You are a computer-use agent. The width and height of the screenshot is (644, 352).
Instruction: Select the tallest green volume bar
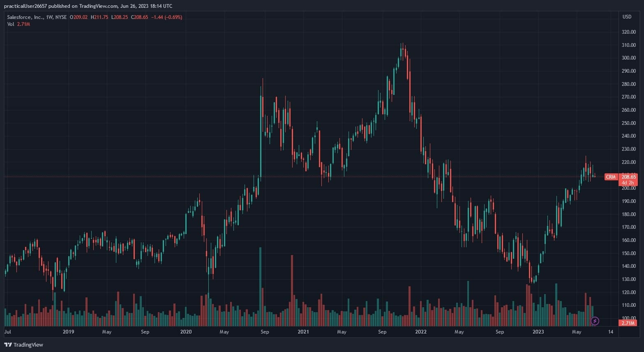coord(260,287)
